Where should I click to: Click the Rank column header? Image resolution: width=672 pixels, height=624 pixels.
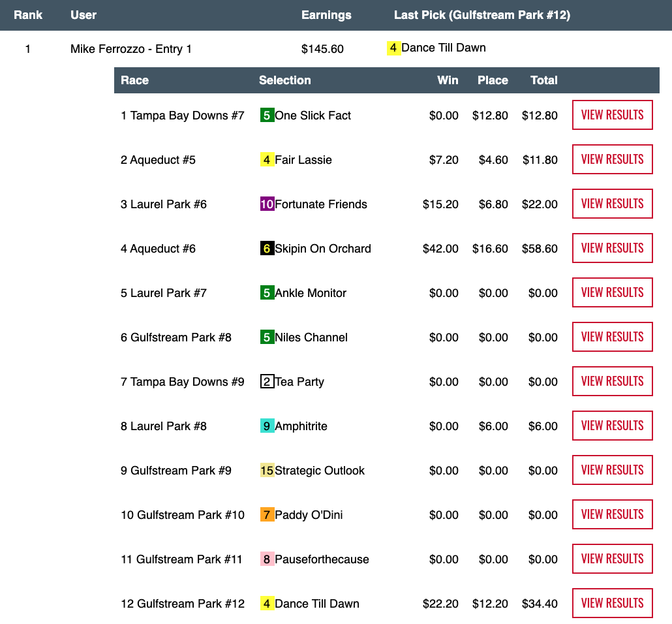(28, 15)
